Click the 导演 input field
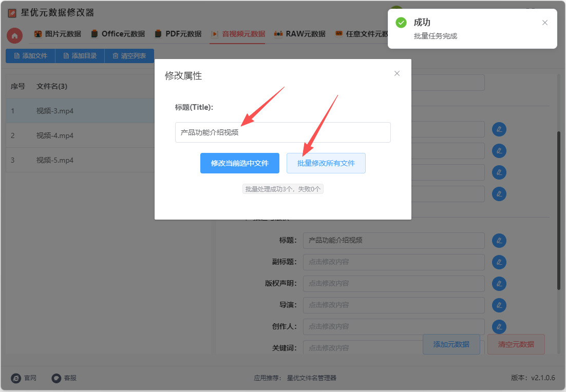This screenshot has height=392, width=566. [x=393, y=305]
